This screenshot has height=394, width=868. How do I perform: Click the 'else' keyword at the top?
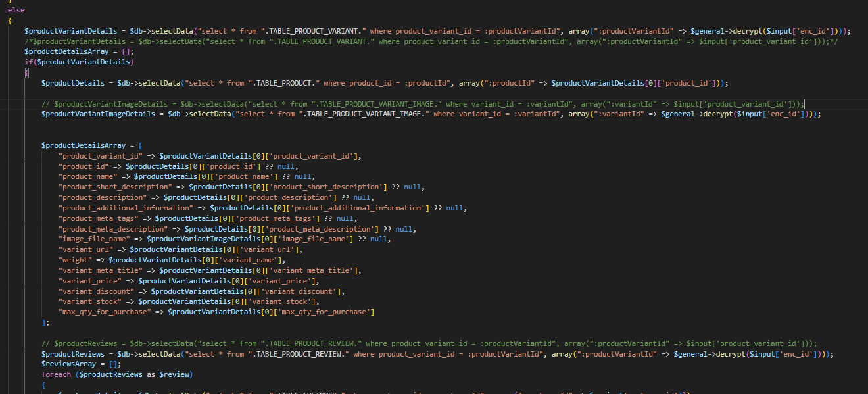[x=16, y=11]
